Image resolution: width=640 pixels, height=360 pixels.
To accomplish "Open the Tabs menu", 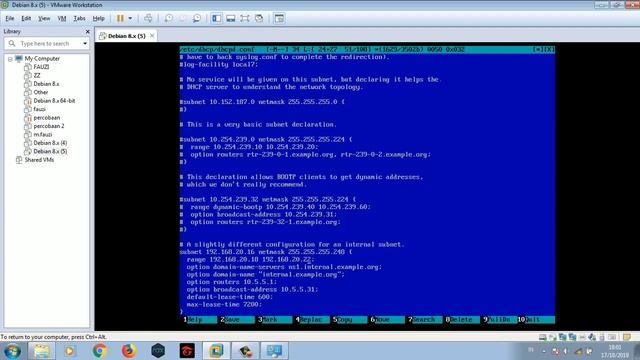I will click(x=79, y=18).
